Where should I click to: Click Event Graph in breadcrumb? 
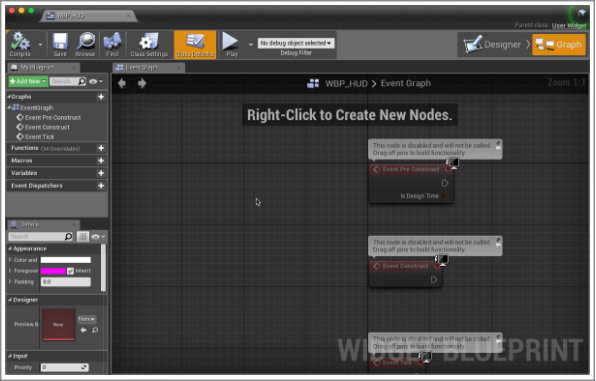406,83
